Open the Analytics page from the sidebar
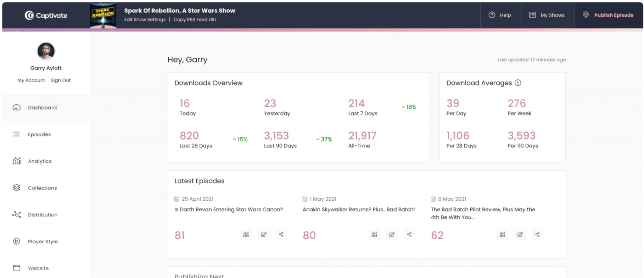The height and width of the screenshot is (278, 644). (x=40, y=161)
